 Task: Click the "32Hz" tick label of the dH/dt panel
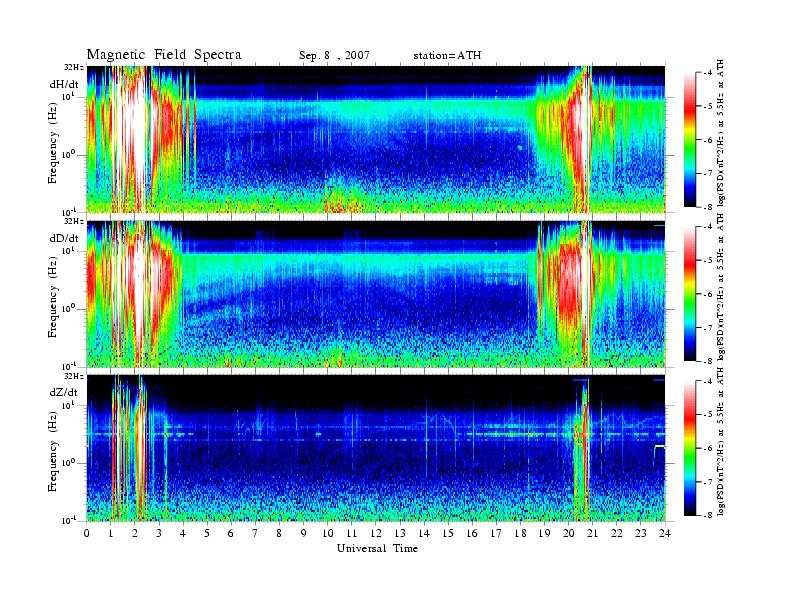pos(74,67)
